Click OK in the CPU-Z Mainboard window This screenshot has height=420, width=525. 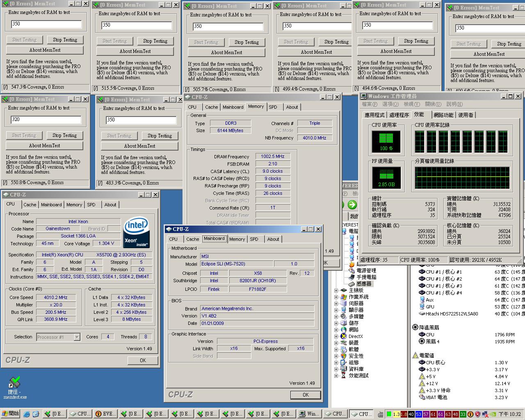(306, 395)
